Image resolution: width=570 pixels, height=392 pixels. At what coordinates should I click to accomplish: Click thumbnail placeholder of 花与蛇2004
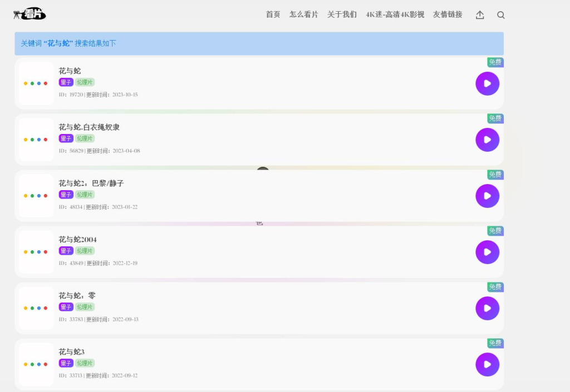click(36, 252)
